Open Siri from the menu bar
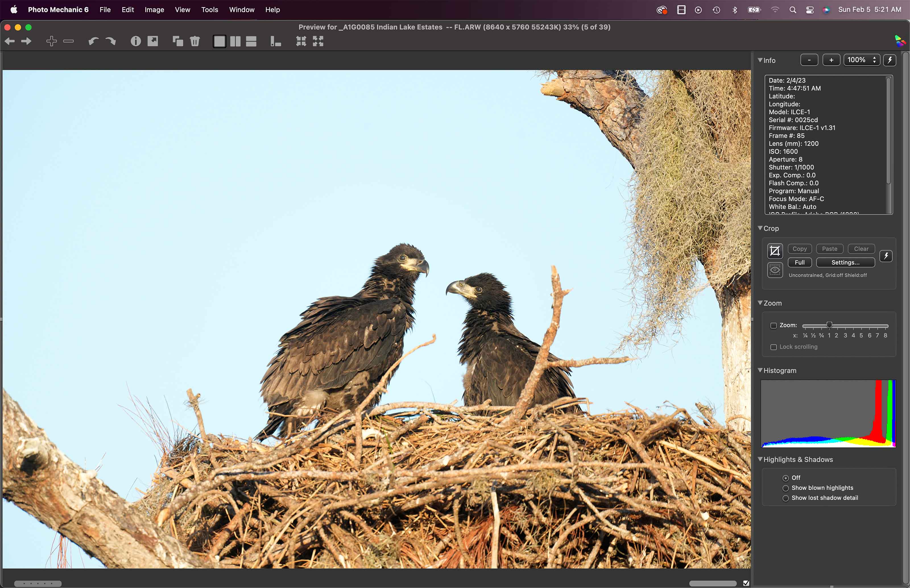 [826, 10]
